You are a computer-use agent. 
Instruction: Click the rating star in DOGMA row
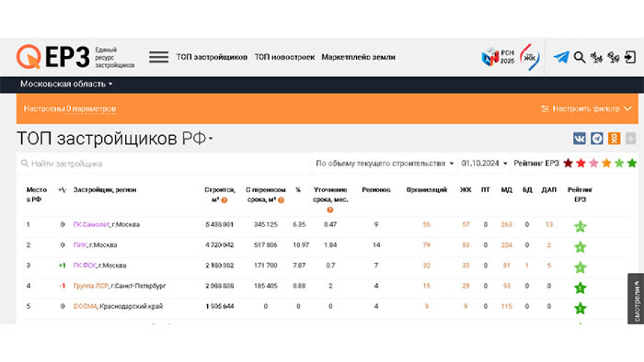pos(580,308)
